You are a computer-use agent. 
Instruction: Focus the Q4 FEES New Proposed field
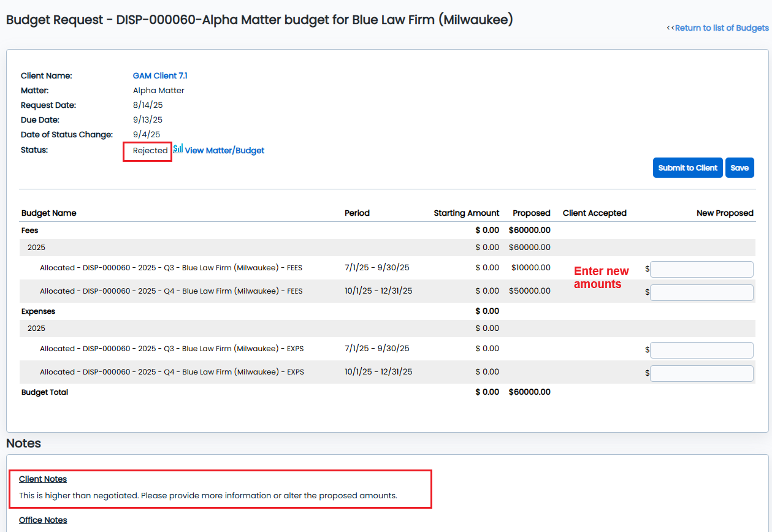[x=701, y=292]
